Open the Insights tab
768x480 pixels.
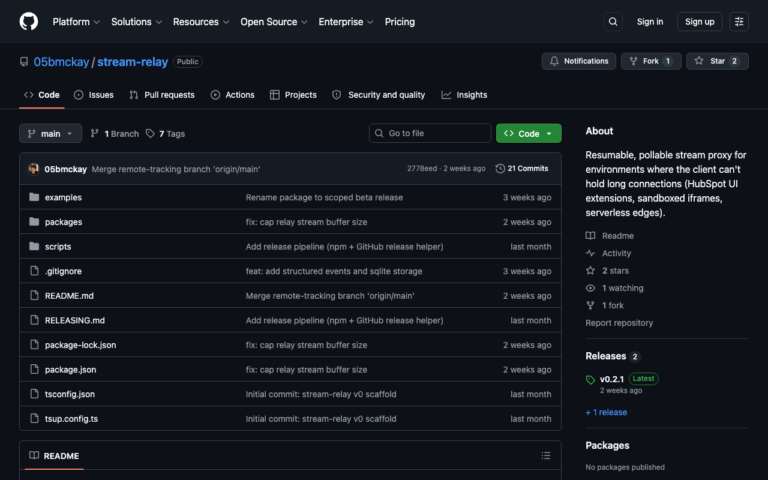click(464, 95)
